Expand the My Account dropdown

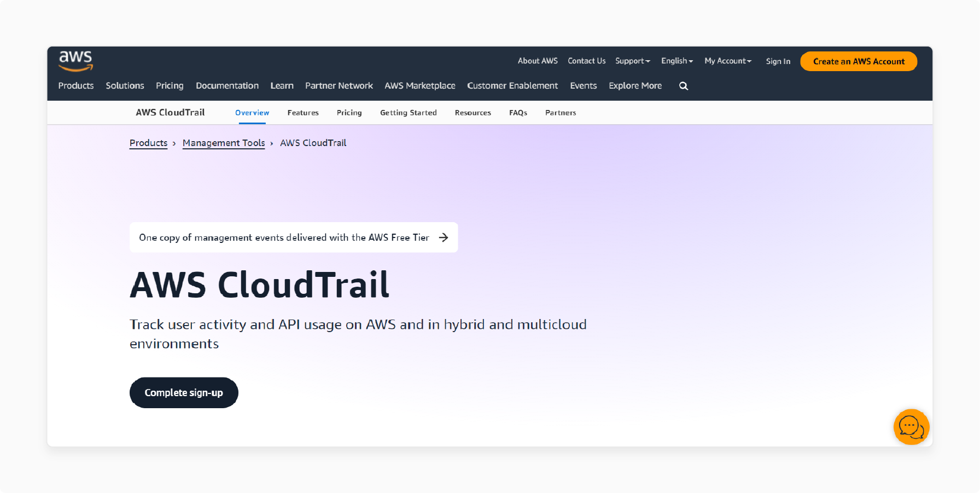coord(728,61)
